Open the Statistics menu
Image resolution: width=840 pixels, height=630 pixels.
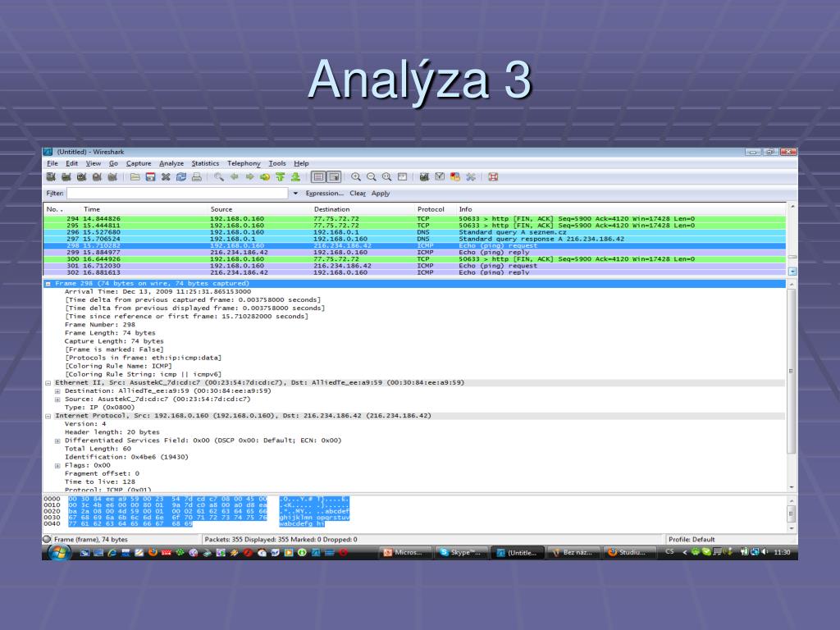tap(205, 163)
